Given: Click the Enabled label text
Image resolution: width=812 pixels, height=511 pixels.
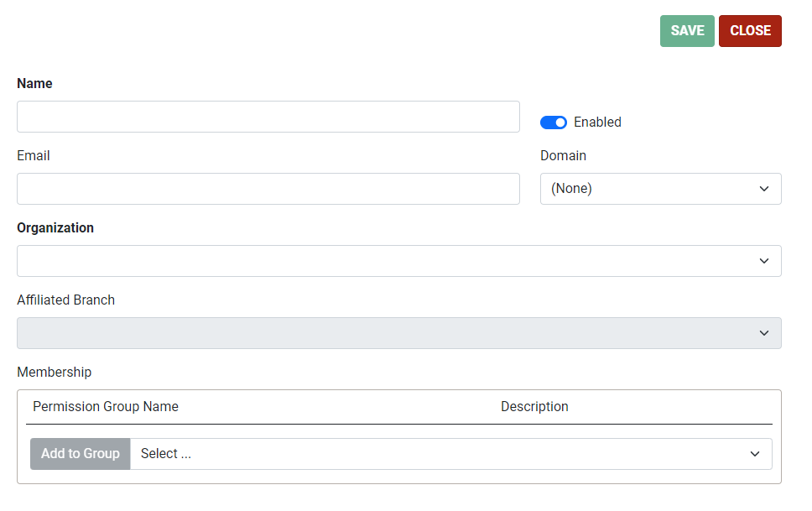Looking at the screenshot, I should pos(597,123).
